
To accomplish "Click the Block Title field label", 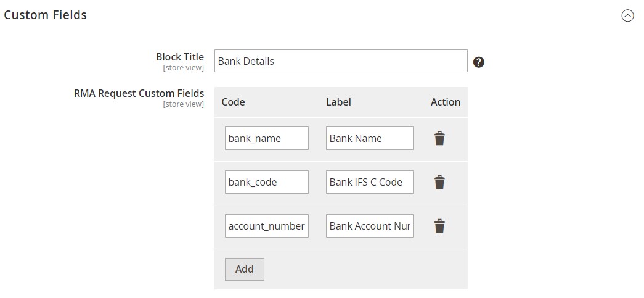I will coord(179,57).
